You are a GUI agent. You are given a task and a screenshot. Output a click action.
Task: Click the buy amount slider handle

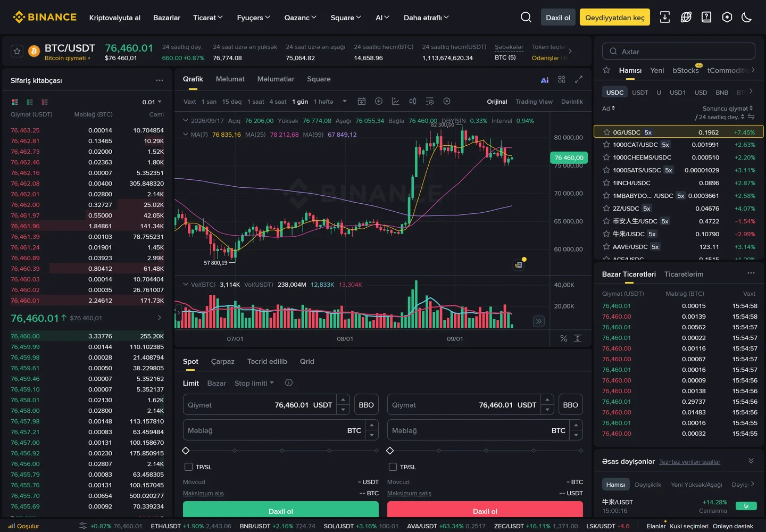[x=186, y=451]
